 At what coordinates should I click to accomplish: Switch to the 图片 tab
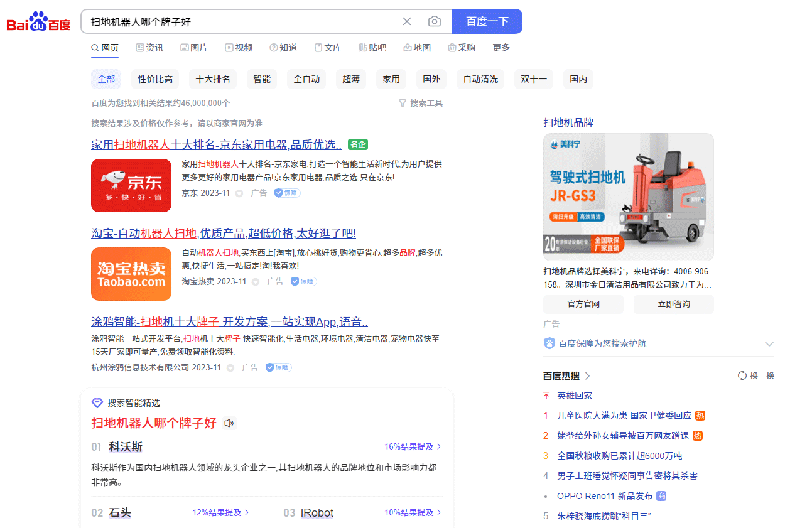tap(193, 48)
